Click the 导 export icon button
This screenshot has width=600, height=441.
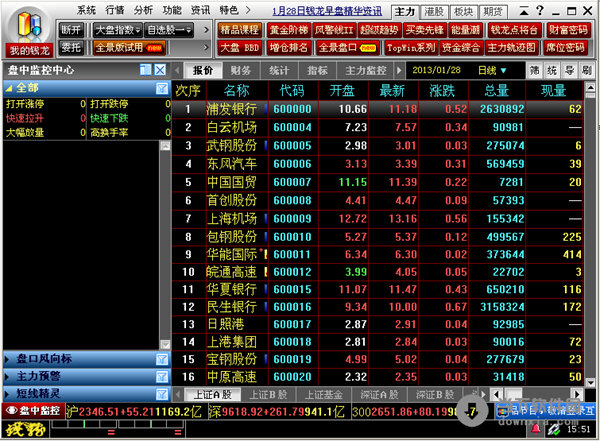click(x=569, y=70)
